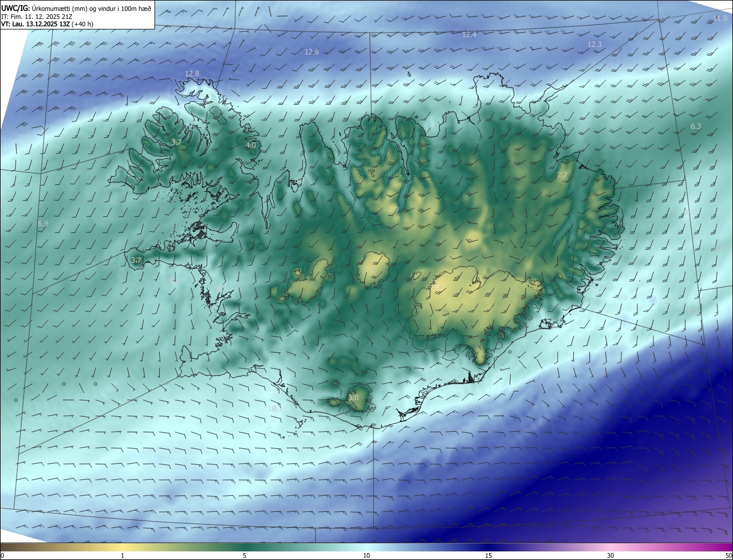Click the UWC/IG Úrkomumætti title line
Viewport: 733px width, 560px height.
point(76,8)
